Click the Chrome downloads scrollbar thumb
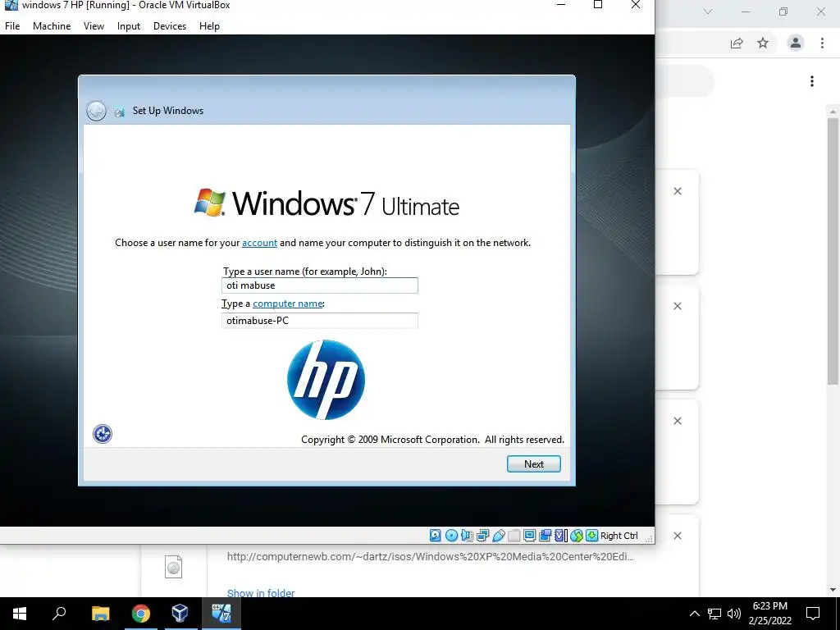 pyautogui.click(x=833, y=251)
